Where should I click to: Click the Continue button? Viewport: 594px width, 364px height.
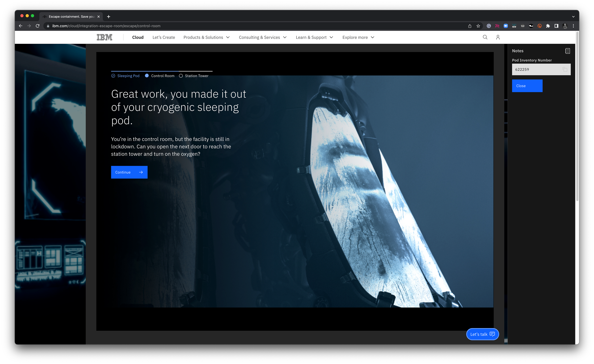pos(129,172)
